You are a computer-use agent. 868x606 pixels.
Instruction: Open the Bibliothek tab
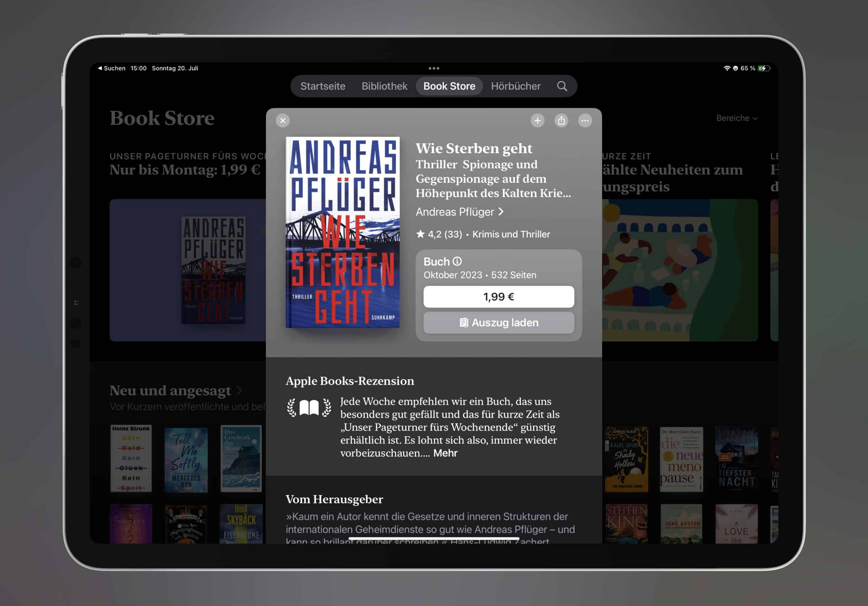[x=384, y=86]
